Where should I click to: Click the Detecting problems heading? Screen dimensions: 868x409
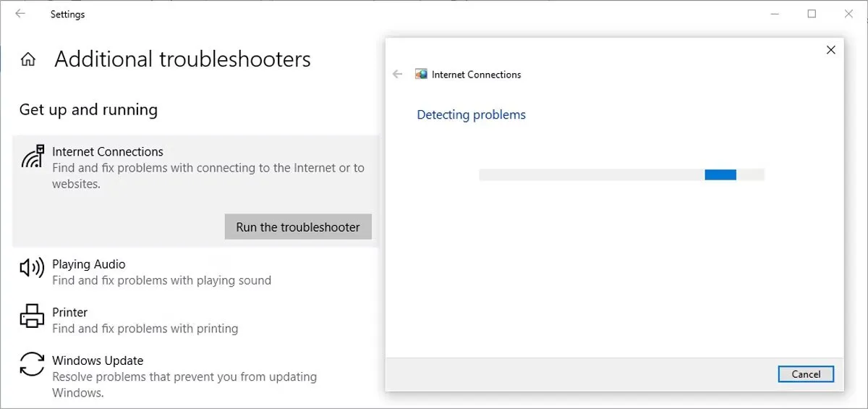pyautogui.click(x=471, y=114)
